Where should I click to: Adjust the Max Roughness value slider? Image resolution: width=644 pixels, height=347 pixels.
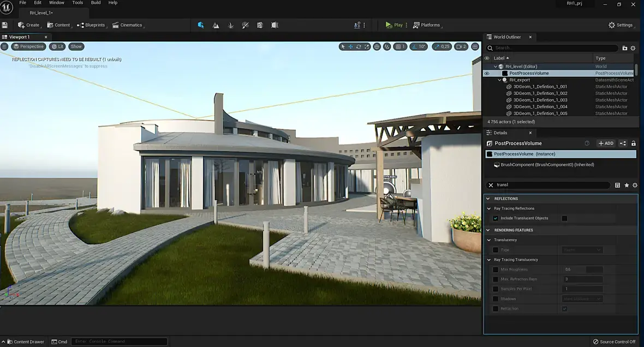tap(582, 270)
